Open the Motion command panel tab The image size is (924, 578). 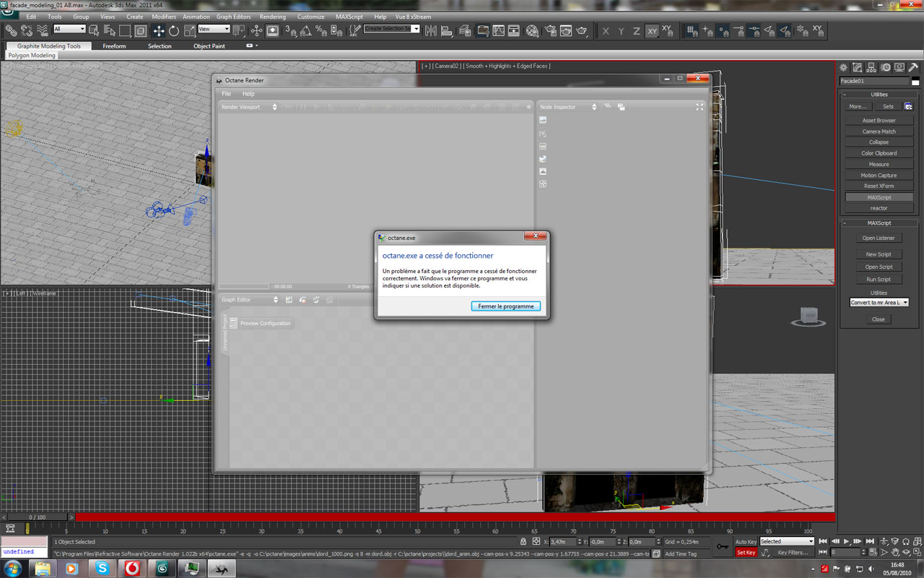click(886, 67)
